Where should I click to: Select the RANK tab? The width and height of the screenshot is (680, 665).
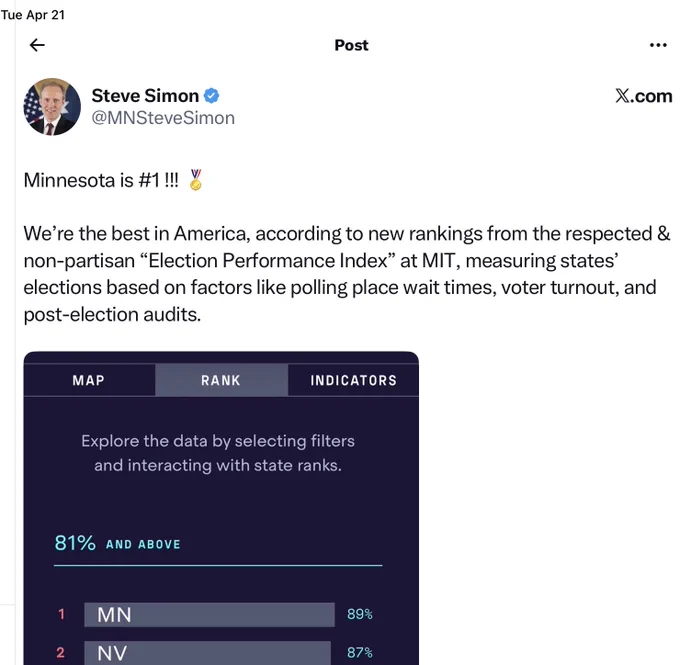221,380
